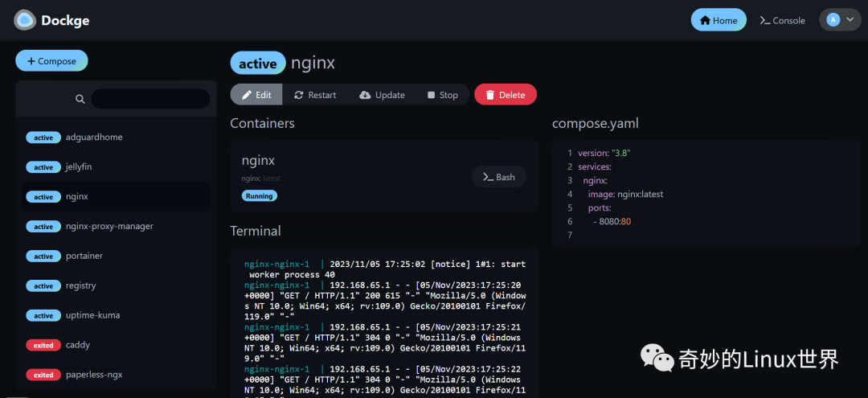Click the square Stop icon
The image size is (868, 398).
pos(432,95)
